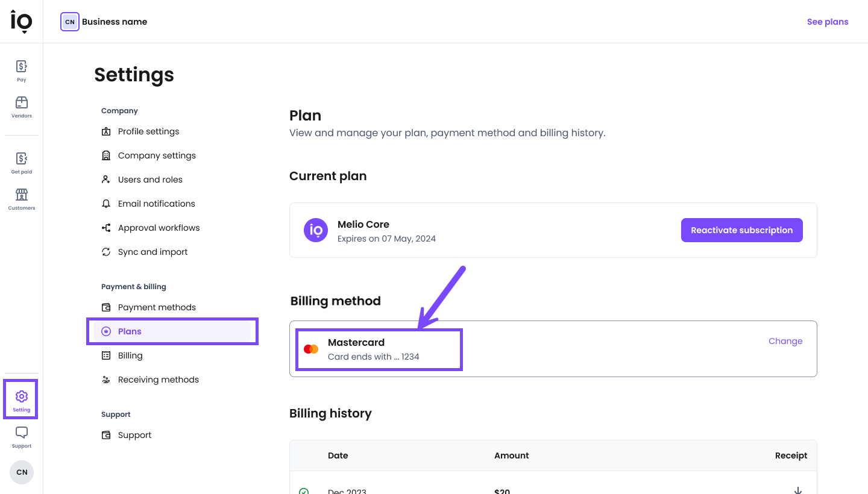Click the Mastercard card name
The image size is (868, 494).
coord(356,342)
